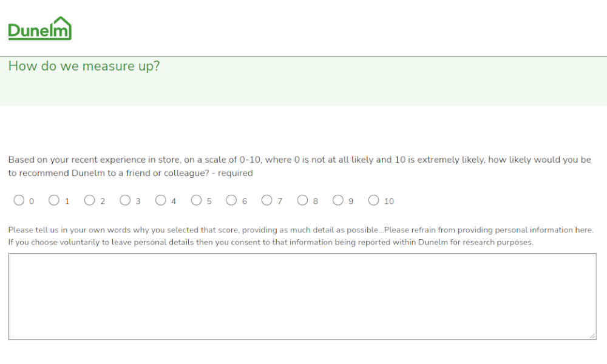Choose score 9 radio option
The width and height of the screenshot is (607, 364).
(338, 200)
